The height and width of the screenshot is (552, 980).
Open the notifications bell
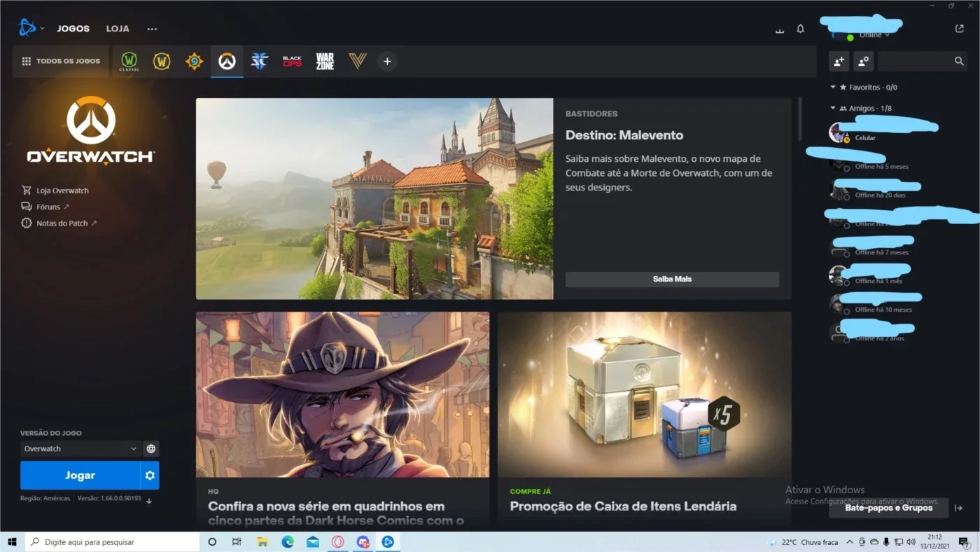[800, 29]
